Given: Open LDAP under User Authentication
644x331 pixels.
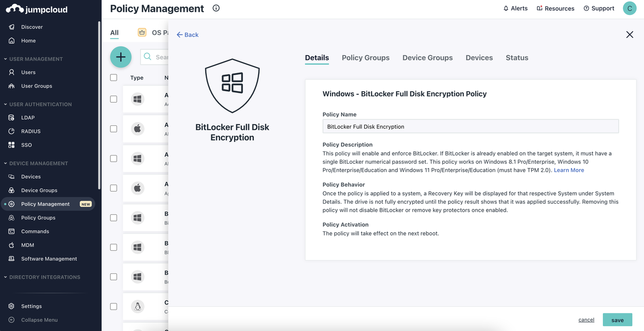Looking at the screenshot, I should tap(28, 117).
